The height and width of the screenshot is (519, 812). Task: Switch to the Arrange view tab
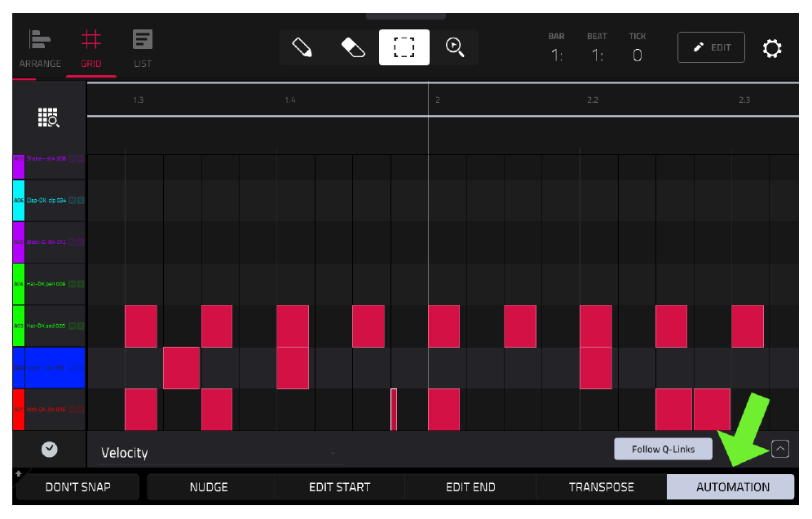click(x=40, y=49)
